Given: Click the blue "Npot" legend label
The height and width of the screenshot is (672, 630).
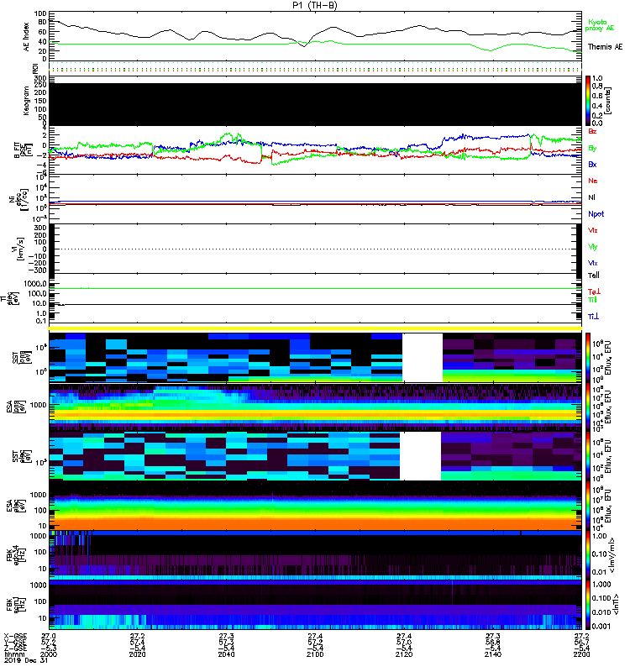Looking at the screenshot, I should (x=596, y=214).
